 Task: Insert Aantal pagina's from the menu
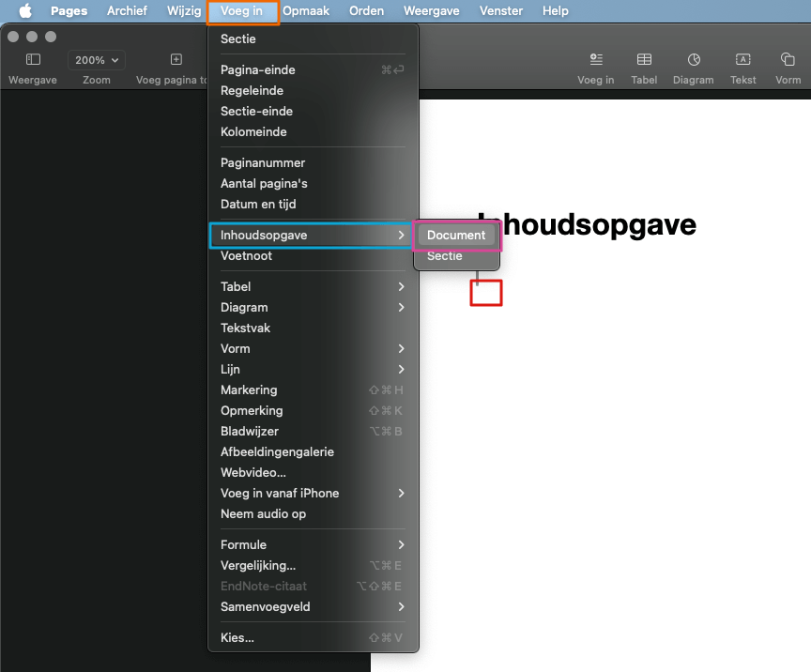tap(313, 184)
